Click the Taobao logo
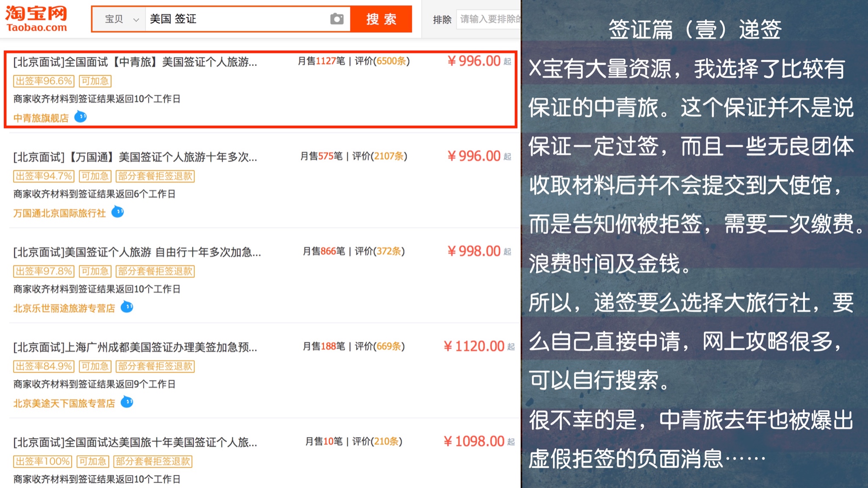The height and width of the screenshot is (488, 868). point(36,19)
